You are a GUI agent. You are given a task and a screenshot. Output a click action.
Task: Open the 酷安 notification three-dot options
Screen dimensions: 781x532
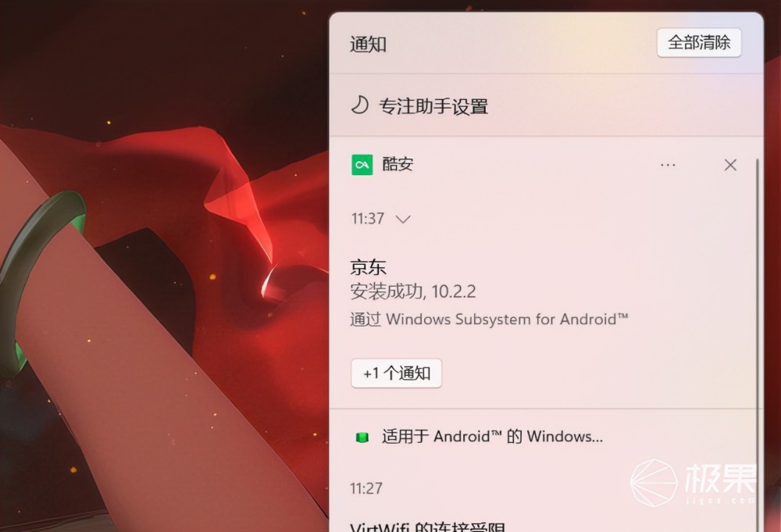pos(668,165)
